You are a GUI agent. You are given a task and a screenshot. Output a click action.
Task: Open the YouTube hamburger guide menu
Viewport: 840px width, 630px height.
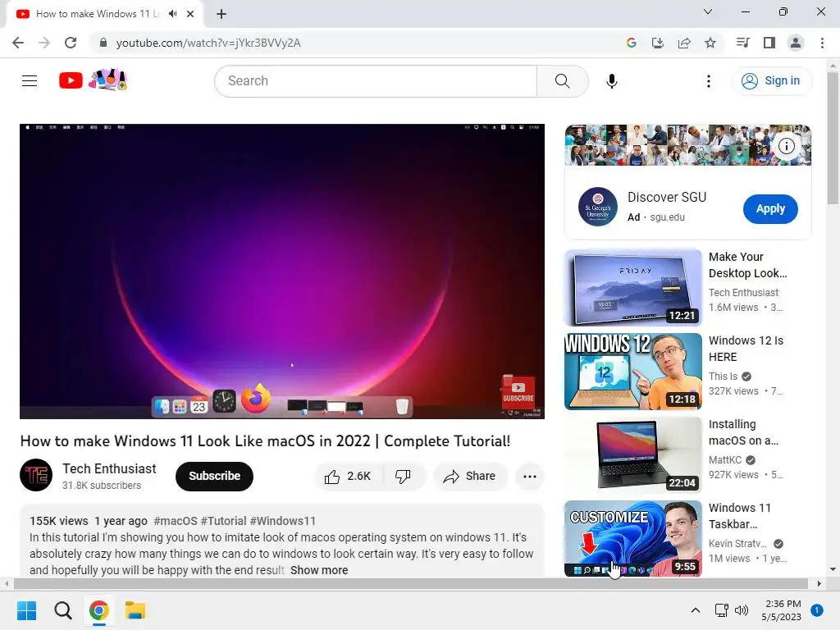click(x=30, y=81)
